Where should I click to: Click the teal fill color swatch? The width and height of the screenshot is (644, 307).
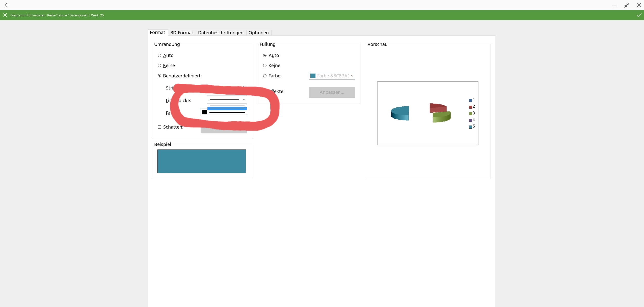click(x=313, y=76)
